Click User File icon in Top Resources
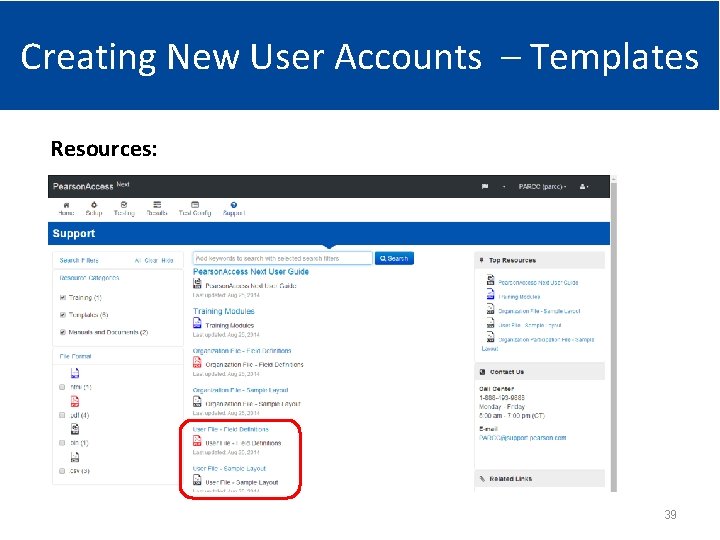 pyautogui.click(x=490, y=322)
